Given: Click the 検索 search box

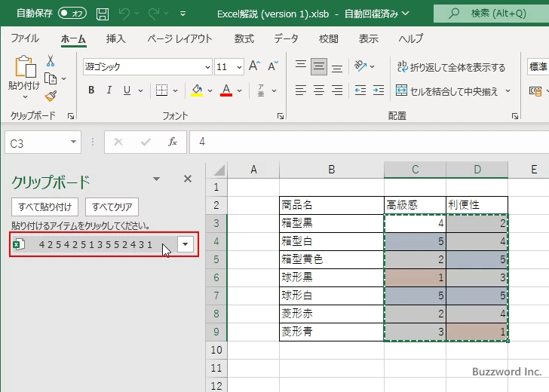Looking at the screenshot, I should click(x=491, y=14).
